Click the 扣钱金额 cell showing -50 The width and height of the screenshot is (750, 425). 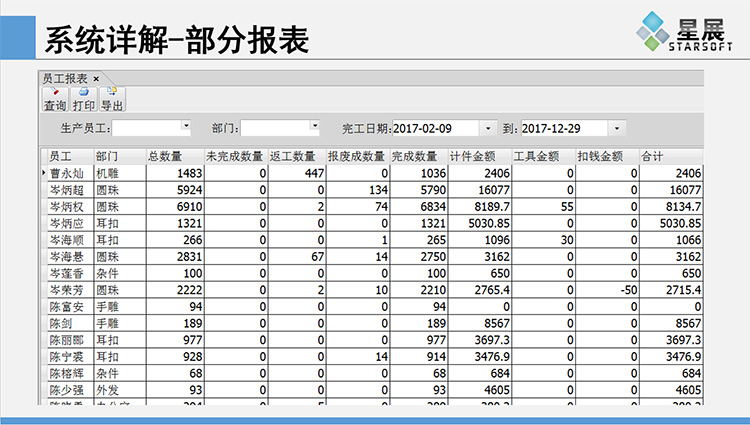coord(606,290)
